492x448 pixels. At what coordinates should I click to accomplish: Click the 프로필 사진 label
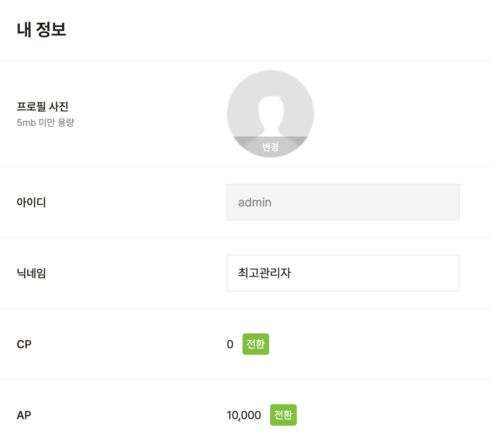(42, 106)
